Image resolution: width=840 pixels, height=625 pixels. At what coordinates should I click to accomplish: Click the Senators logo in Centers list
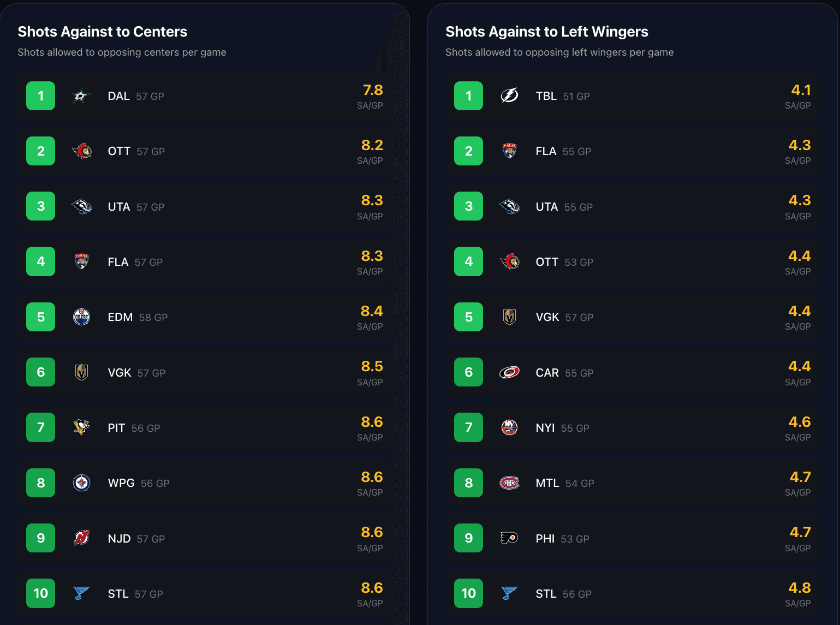[x=81, y=151]
